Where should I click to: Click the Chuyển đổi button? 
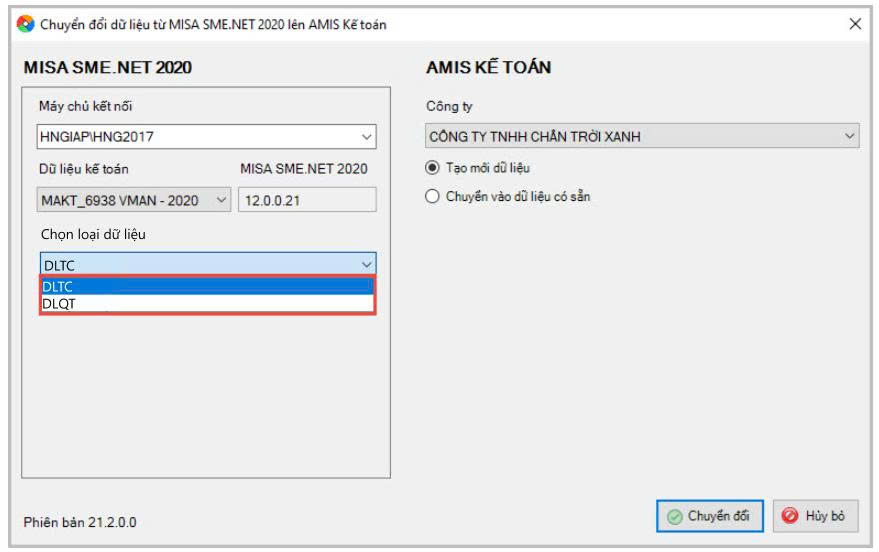click(710, 516)
